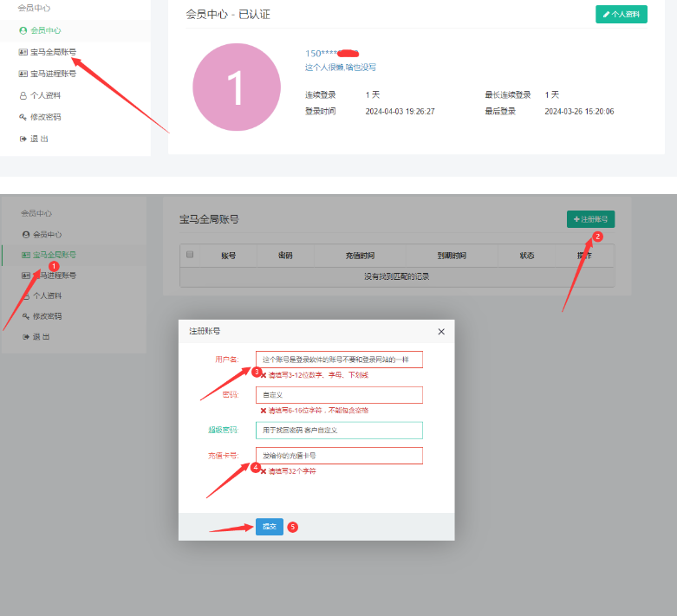Click 退出 in the top sidebar
This screenshot has width=677, height=616.
[39, 139]
